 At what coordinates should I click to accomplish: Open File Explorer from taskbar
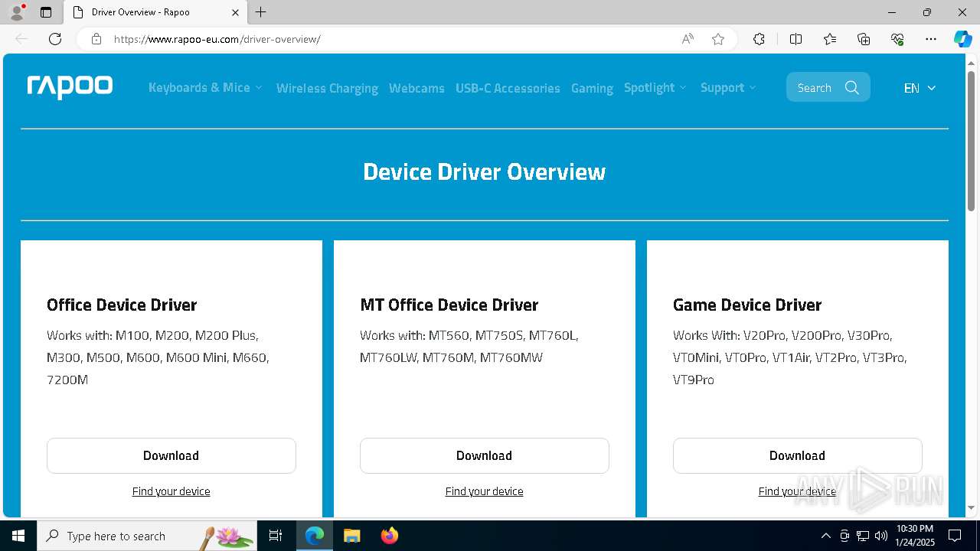[351, 536]
